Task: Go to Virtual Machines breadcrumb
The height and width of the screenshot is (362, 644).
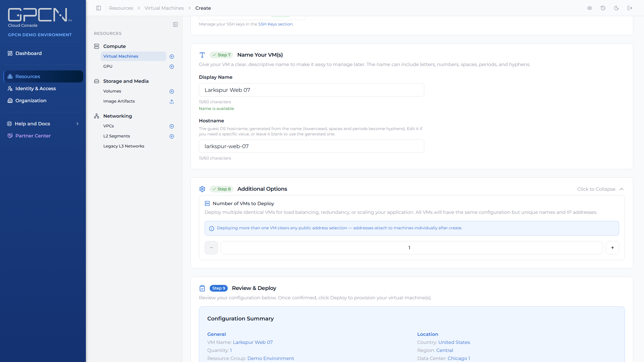Action: tap(164, 8)
